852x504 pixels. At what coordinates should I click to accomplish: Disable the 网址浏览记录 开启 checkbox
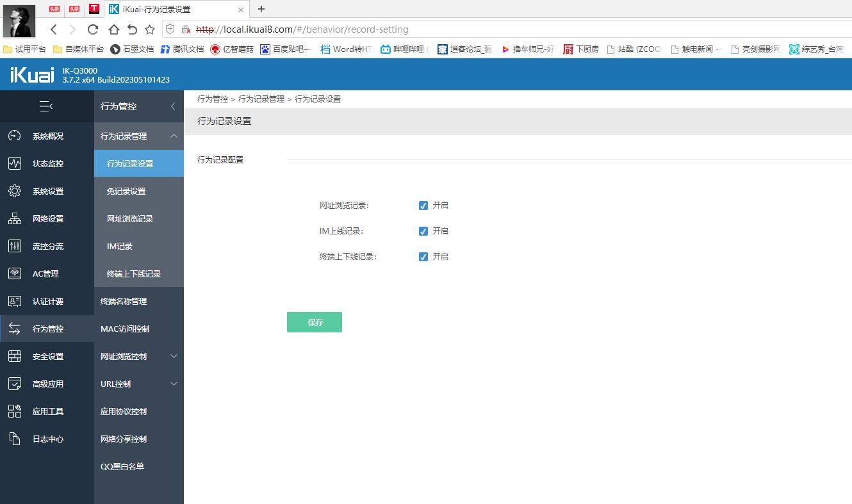[x=423, y=205]
